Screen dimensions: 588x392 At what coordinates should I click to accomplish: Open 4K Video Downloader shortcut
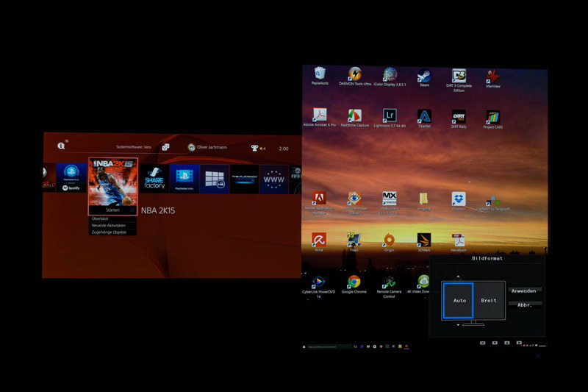(x=418, y=285)
